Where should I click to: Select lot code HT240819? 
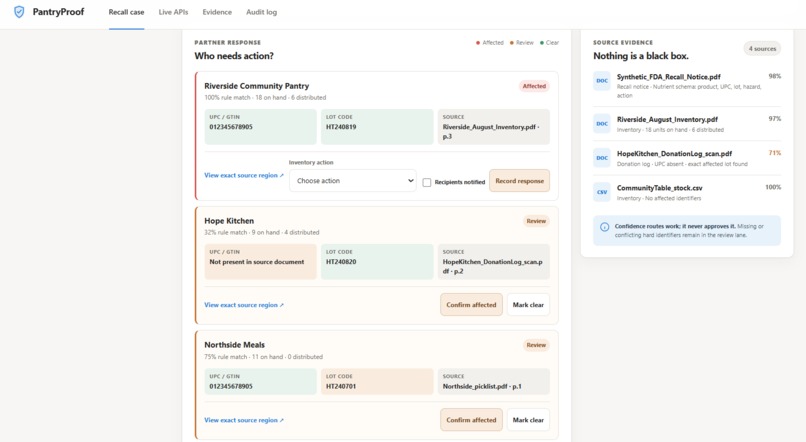point(341,127)
